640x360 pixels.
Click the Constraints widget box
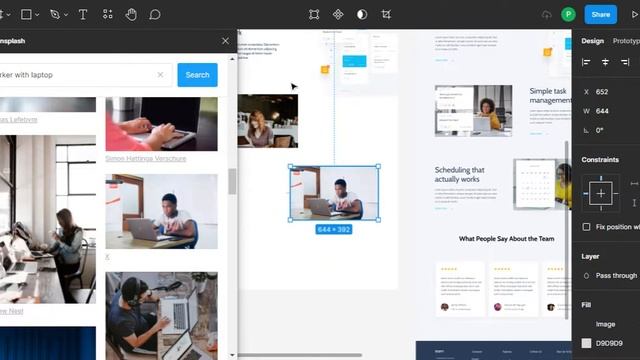[x=601, y=193]
